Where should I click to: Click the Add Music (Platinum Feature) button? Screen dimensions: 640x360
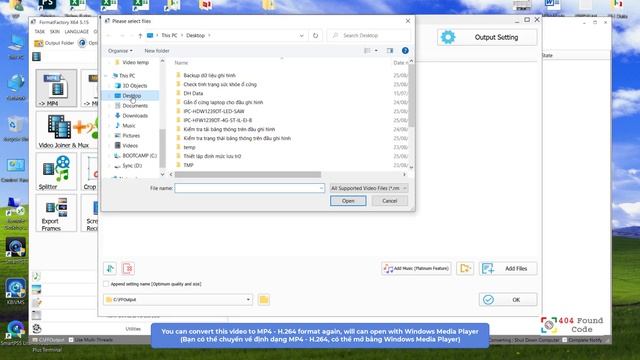[x=416, y=269]
